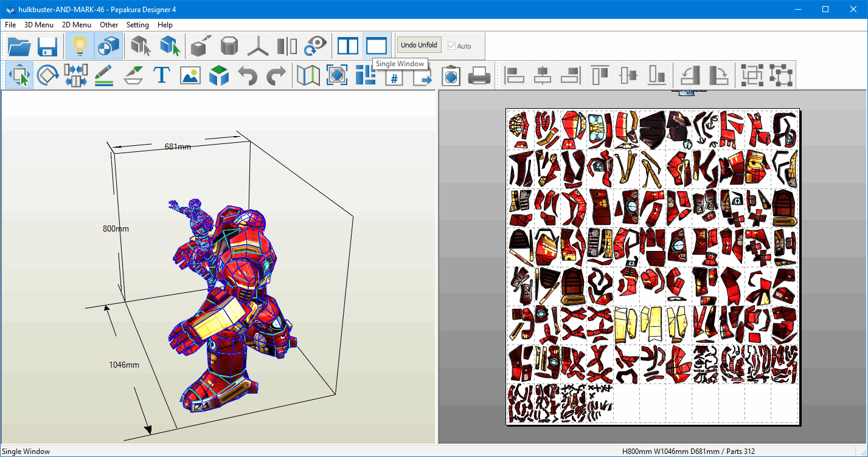Image resolution: width=868 pixels, height=457 pixels.
Task: Open the 2D Menu
Action: (77, 25)
